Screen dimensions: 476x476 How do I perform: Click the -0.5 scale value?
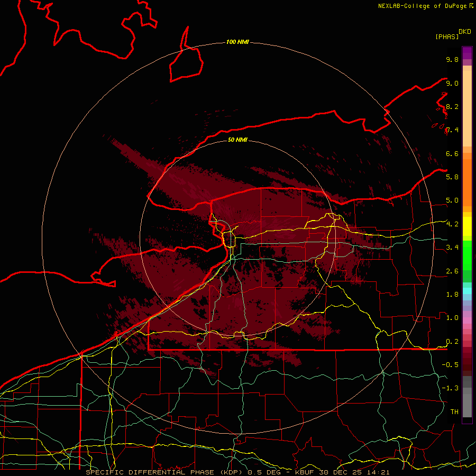click(450, 365)
